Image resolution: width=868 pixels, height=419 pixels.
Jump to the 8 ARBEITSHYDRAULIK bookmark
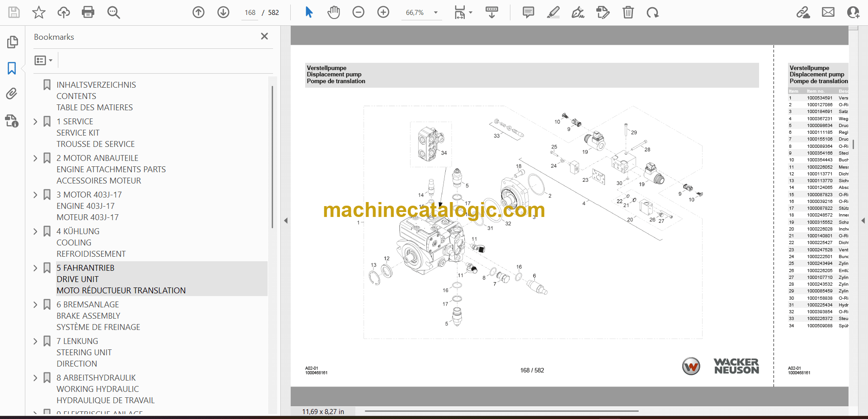pos(106,389)
